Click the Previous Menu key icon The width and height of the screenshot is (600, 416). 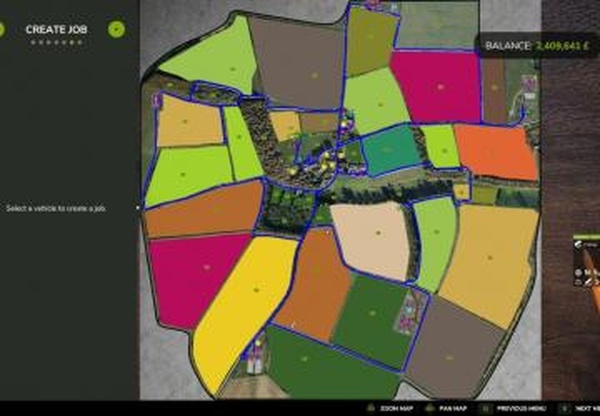(x=485, y=408)
